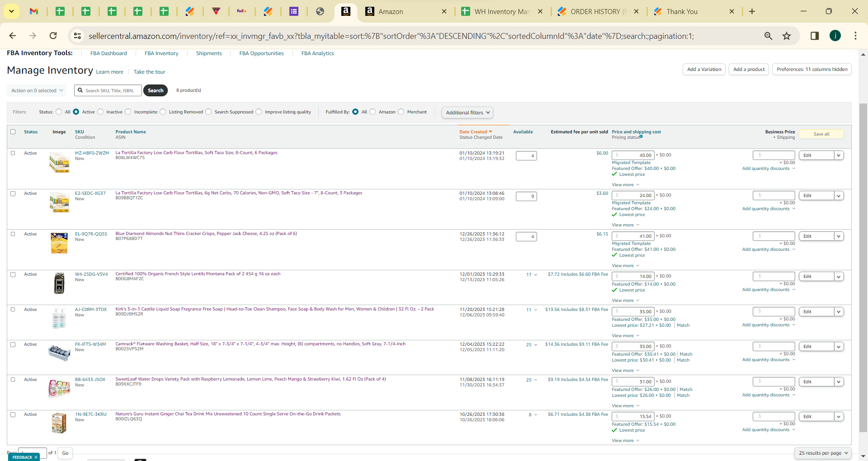Screen dimensions: 868x461
Task: Open the globe icon pinned tab
Action: click(x=320, y=11)
